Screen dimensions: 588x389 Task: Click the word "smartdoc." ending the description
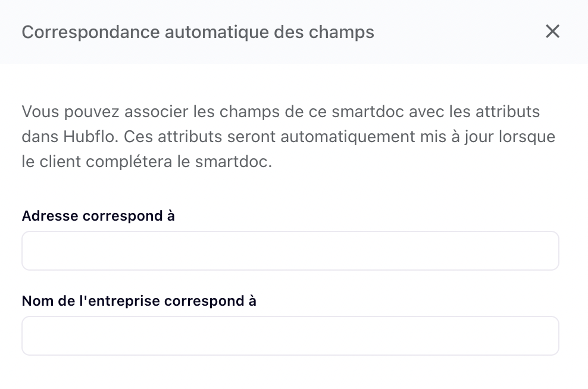[x=233, y=162]
